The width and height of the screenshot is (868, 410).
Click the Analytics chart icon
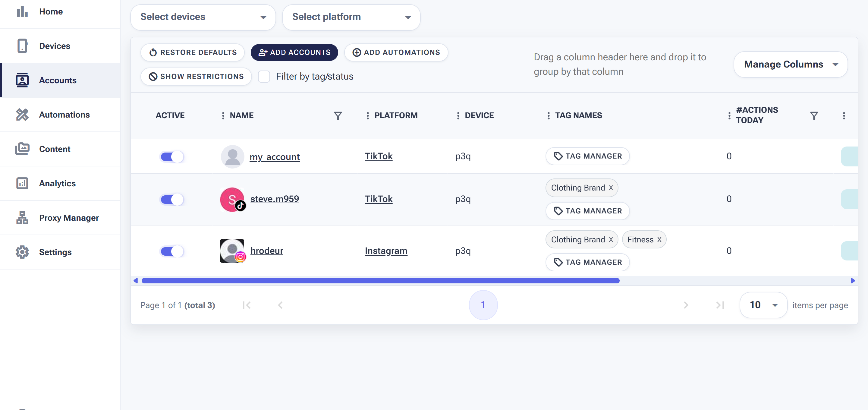tap(22, 183)
